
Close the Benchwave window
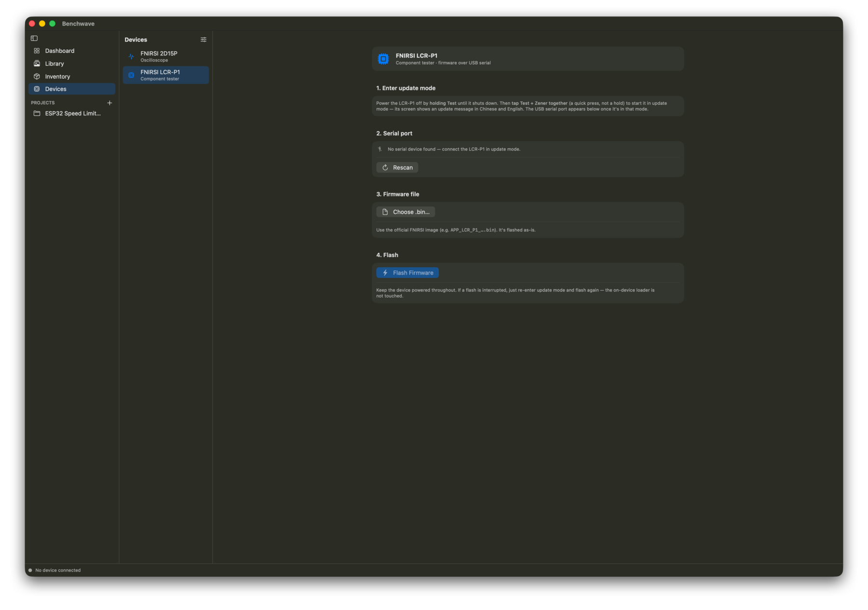[x=32, y=24]
